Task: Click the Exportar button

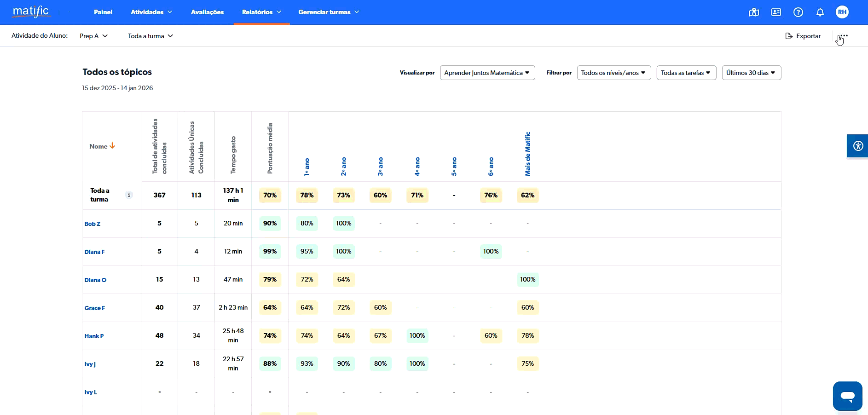Action: tap(803, 36)
